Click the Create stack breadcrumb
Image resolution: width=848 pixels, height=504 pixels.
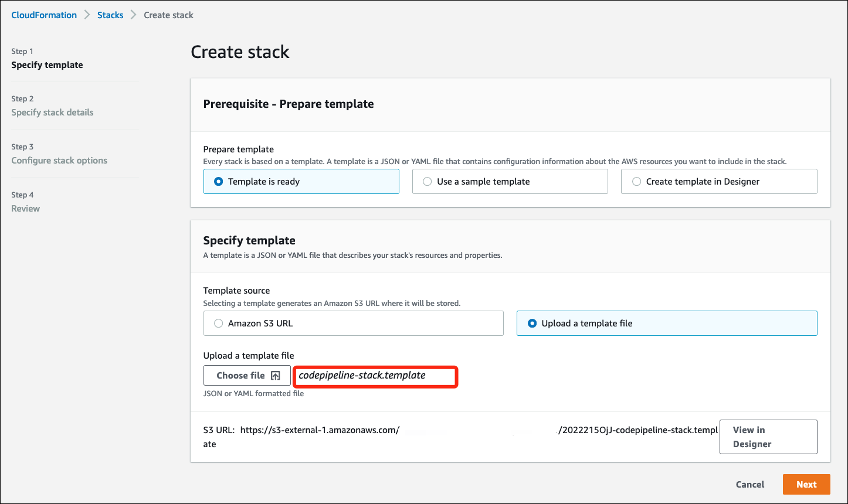click(x=168, y=15)
